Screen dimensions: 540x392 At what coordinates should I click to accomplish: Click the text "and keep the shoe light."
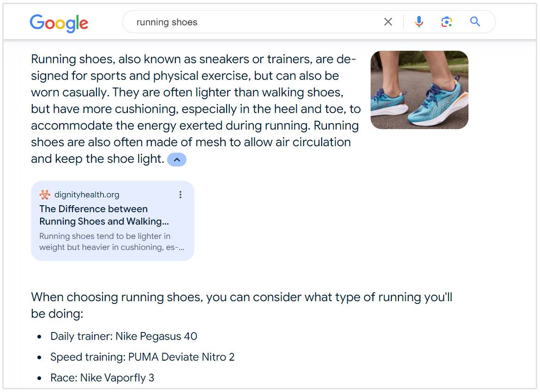(x=97, y=159)
